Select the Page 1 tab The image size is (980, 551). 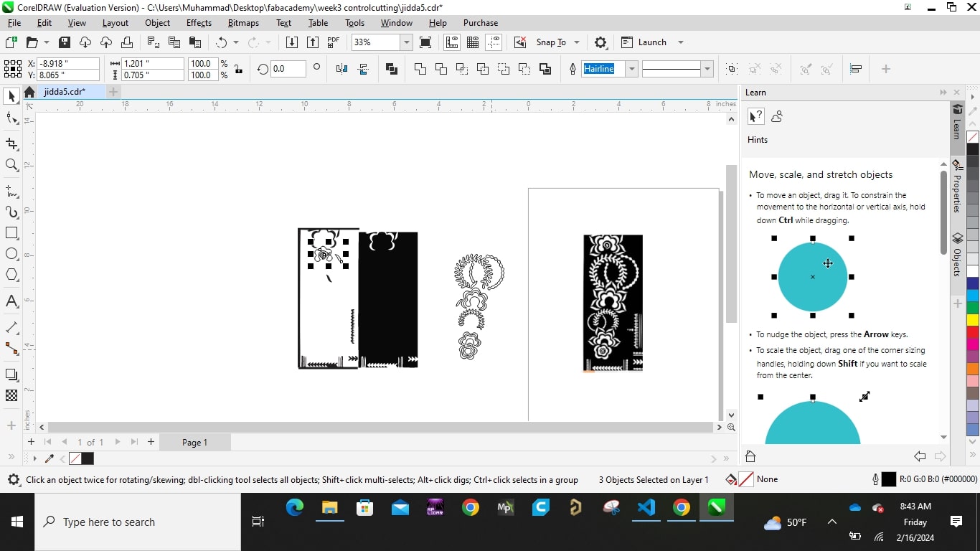195,442
